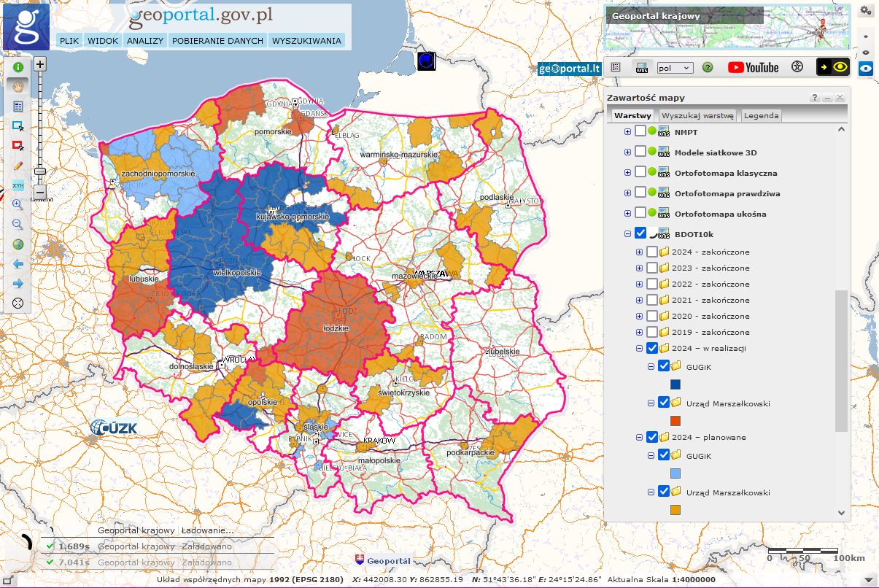The image size is (879, 588).
Task: Open the YouTube channel link
Action: 753,68
